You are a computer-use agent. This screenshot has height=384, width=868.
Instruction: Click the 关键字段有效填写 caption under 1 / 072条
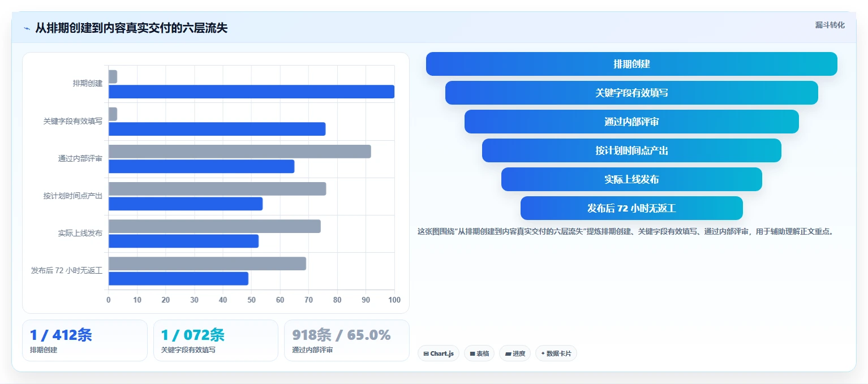[188, 350]
